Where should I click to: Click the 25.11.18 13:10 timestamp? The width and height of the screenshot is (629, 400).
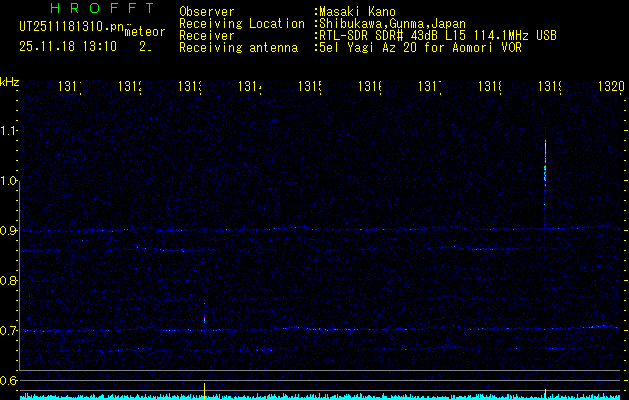click(68, 46)
